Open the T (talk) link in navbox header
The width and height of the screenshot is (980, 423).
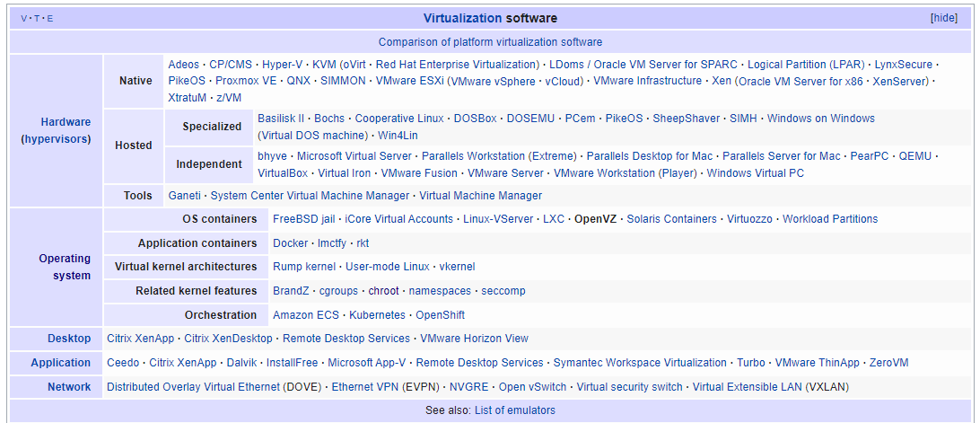click(x=37, y=19)
